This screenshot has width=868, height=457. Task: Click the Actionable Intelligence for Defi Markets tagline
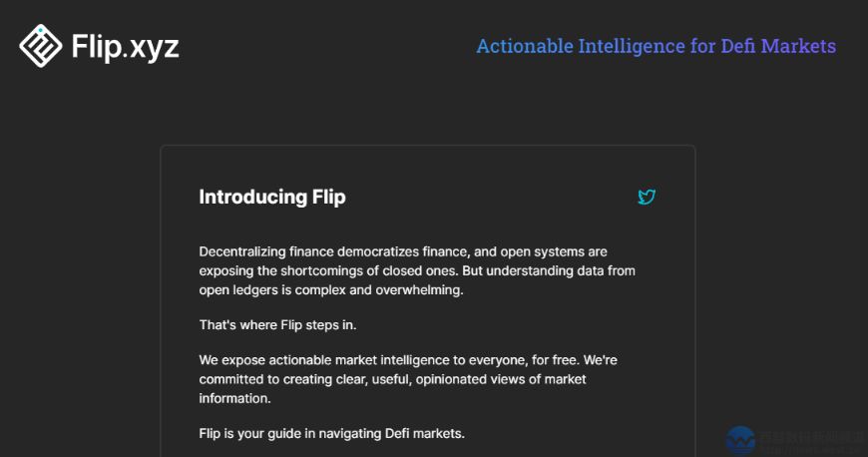tap(655, 46)
